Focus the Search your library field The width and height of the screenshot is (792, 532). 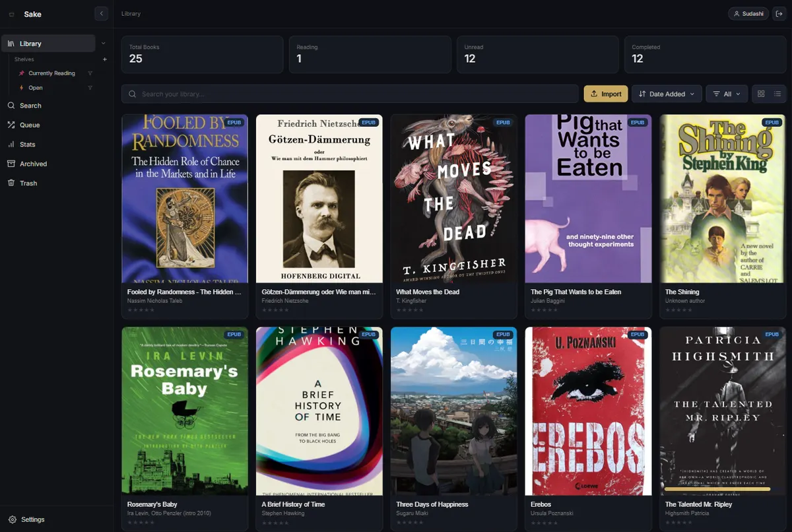click(x=350, y=94)
